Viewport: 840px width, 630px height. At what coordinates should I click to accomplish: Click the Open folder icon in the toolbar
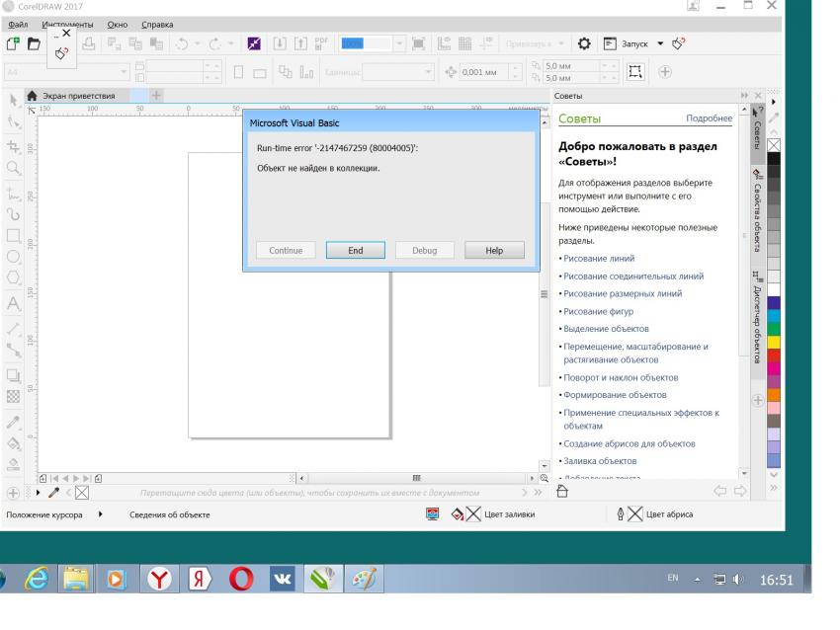(33, 44)
